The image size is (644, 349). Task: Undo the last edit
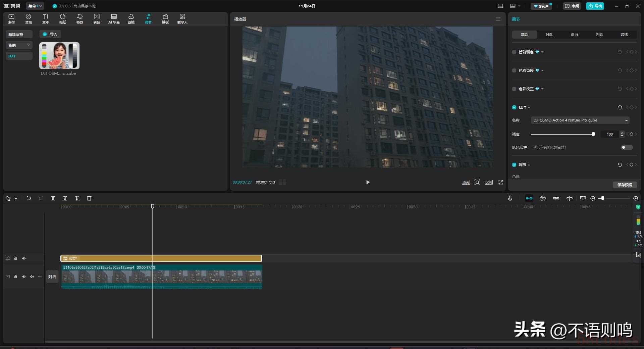(29, 198)
